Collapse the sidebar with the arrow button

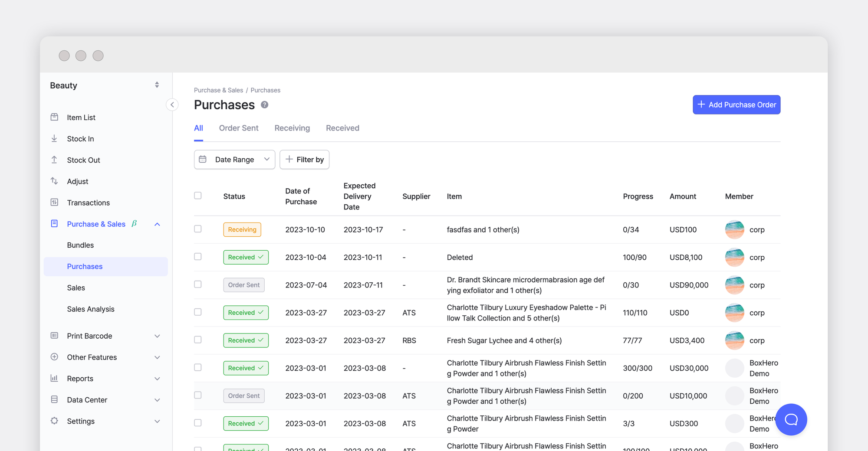tap(172, 105)
